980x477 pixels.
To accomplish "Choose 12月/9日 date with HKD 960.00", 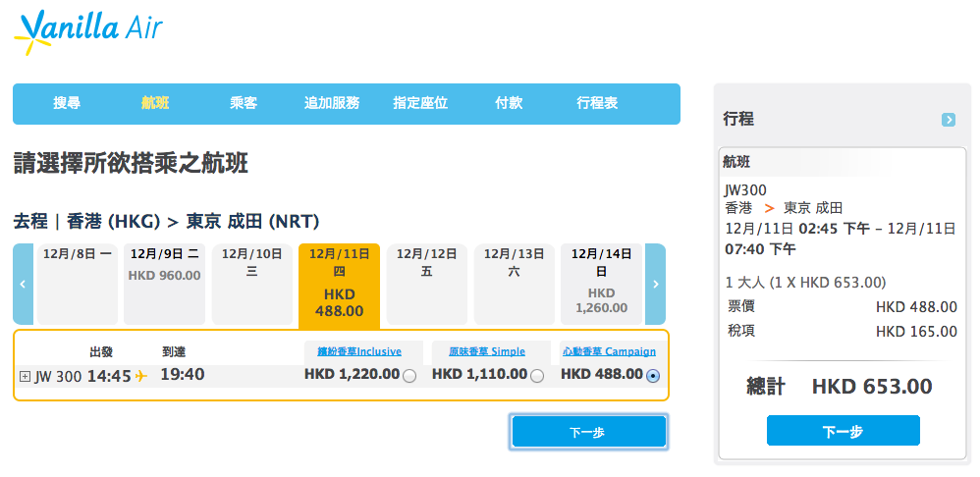I will (x=164, y=284).
